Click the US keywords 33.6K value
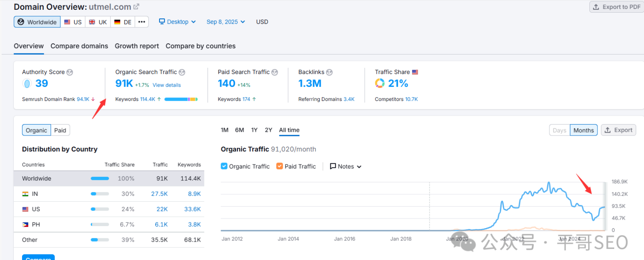Image resolution: width=644 pixels, height=260 pixels. pyautogui.click(x=193, y=209)
